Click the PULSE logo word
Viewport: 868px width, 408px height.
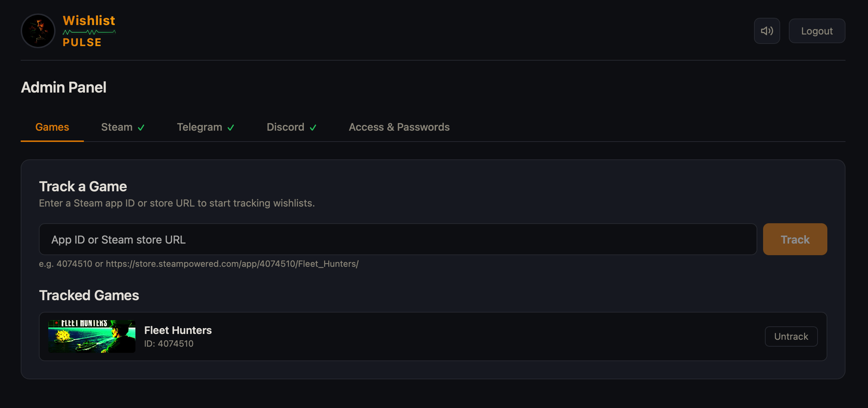82,42
